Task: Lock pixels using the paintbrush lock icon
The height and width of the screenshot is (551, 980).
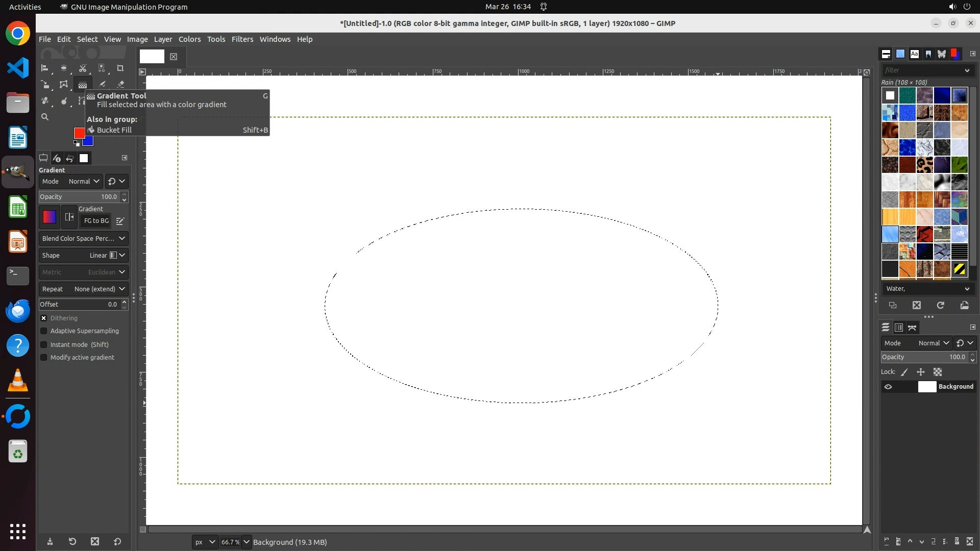Action: tap(904, 372)
